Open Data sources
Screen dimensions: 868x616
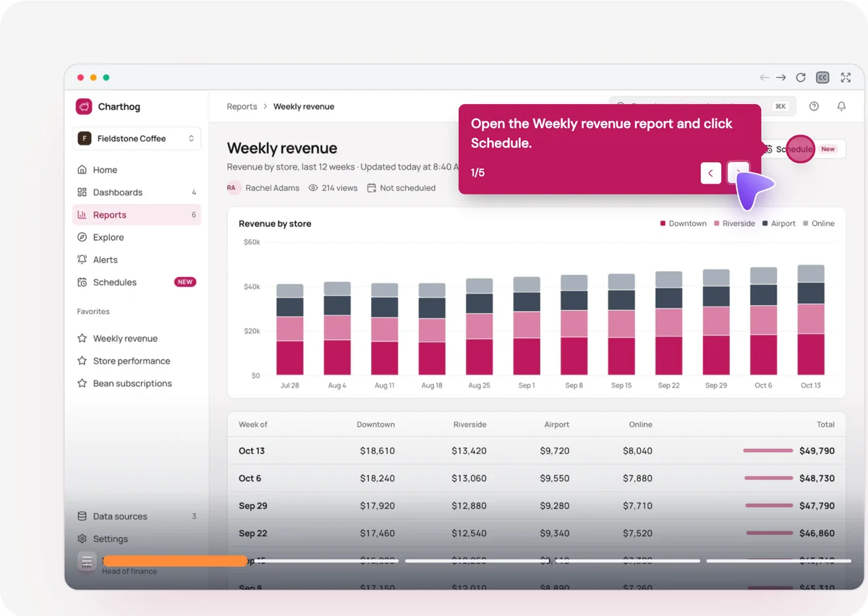tap(137, 516)
